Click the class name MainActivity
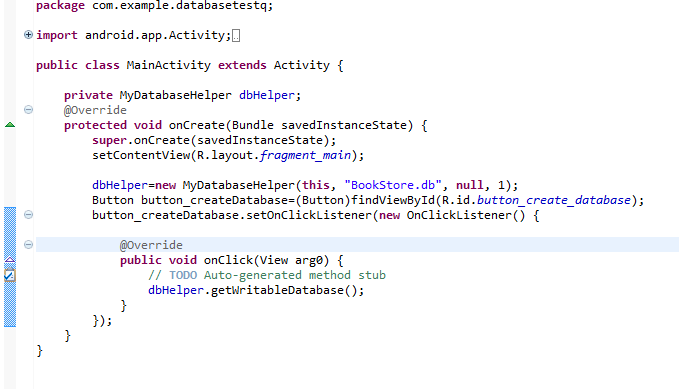 (168, 65)
